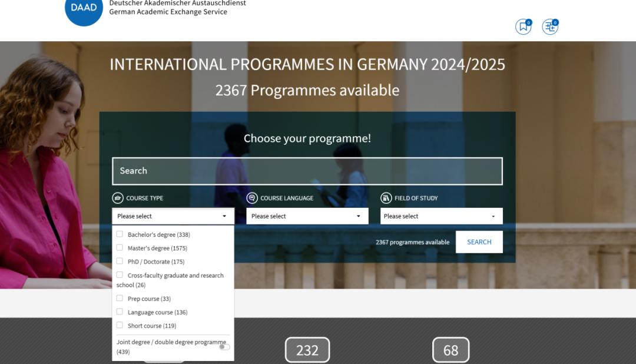Screen dimensions: 636x364
Task: Click the 232 counter box
Action: (307, 350)
